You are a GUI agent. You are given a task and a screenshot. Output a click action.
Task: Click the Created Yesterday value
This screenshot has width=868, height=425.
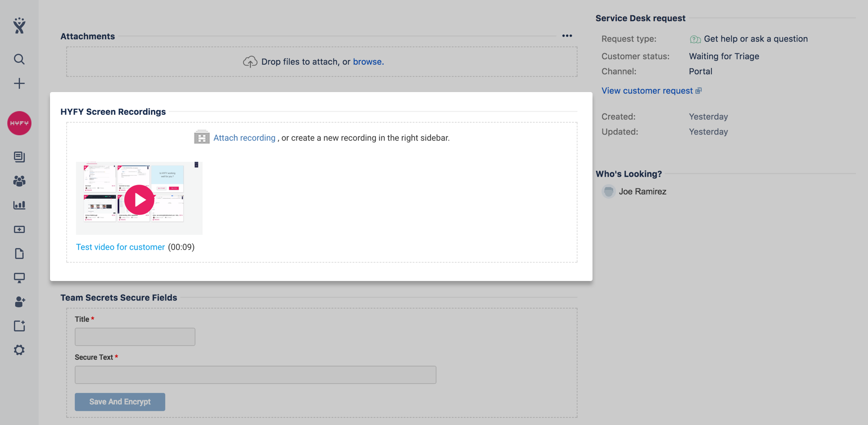pyautogui.click(x=709, y=117)
